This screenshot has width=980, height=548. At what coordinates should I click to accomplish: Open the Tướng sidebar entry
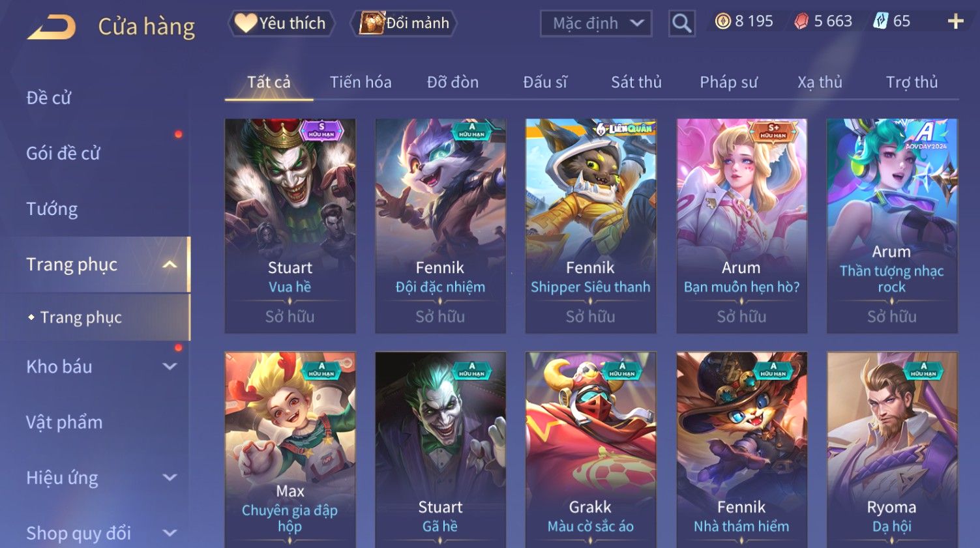[x=52, y=209]
